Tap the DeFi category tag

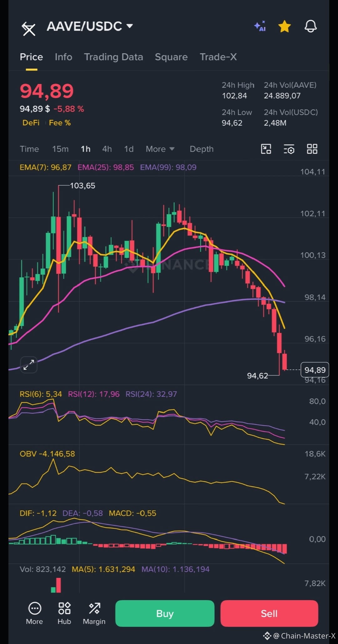(x=31, y=123)
